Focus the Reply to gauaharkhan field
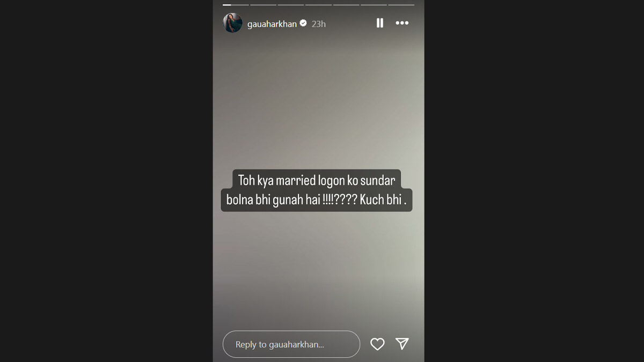The image size is (644, 362). (291, 344)
